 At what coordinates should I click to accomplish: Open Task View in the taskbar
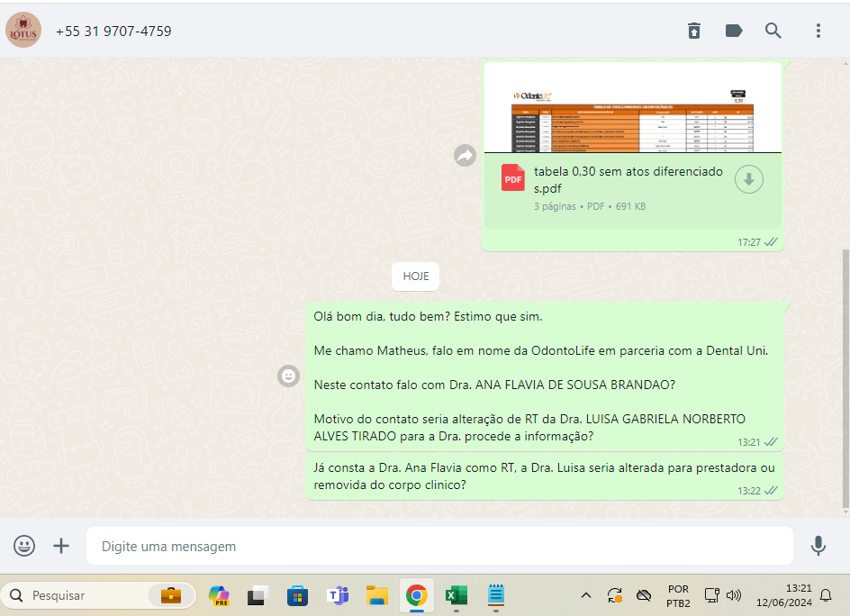coord(258,596)
